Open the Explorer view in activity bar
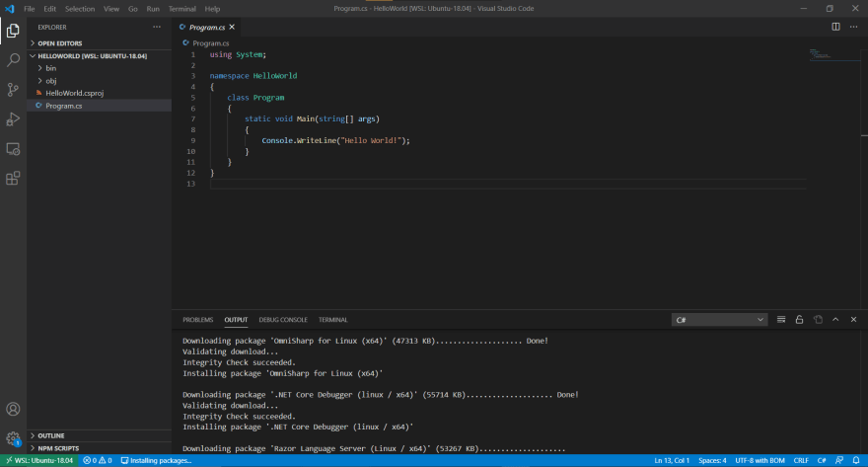The height and width of the screenshot is (467, 868). click(x=13, y=31)
